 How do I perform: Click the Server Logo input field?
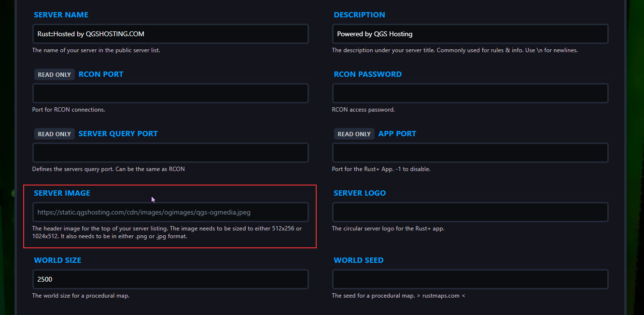pyautogui.click(x=470, y=212)
